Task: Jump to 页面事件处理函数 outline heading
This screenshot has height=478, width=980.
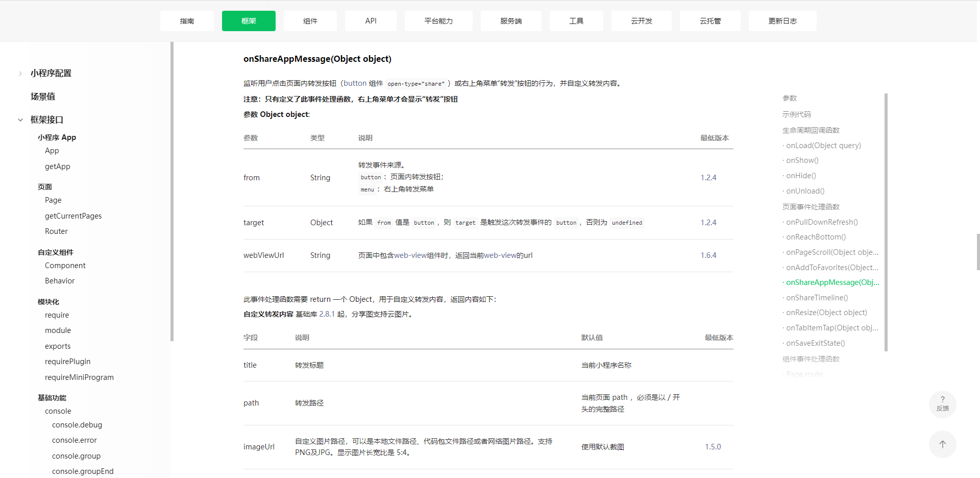Action: pos(811,207)
